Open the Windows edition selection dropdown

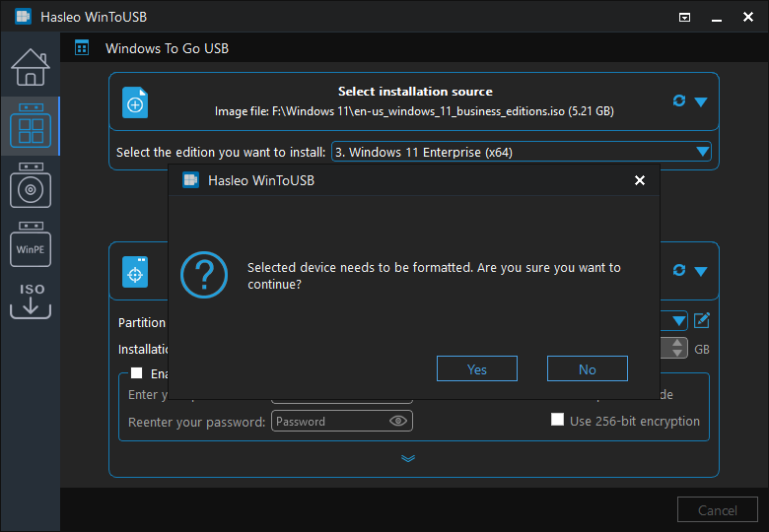point(522,152)
